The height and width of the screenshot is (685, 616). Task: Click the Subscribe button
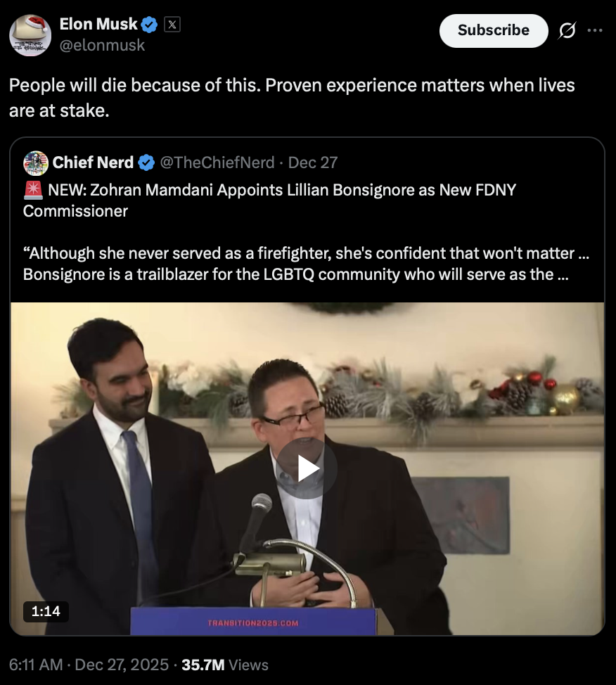(494, 30)
